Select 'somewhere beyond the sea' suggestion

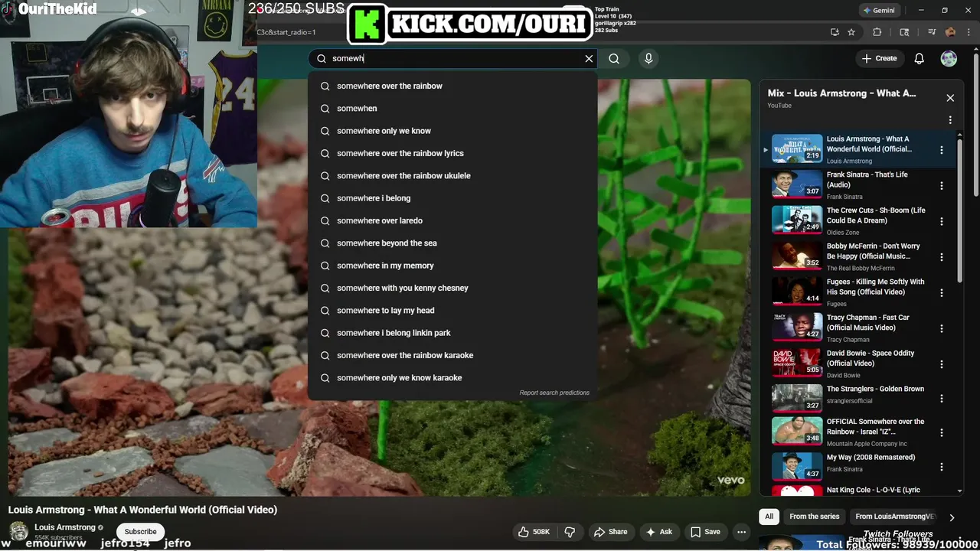point(452,243)
